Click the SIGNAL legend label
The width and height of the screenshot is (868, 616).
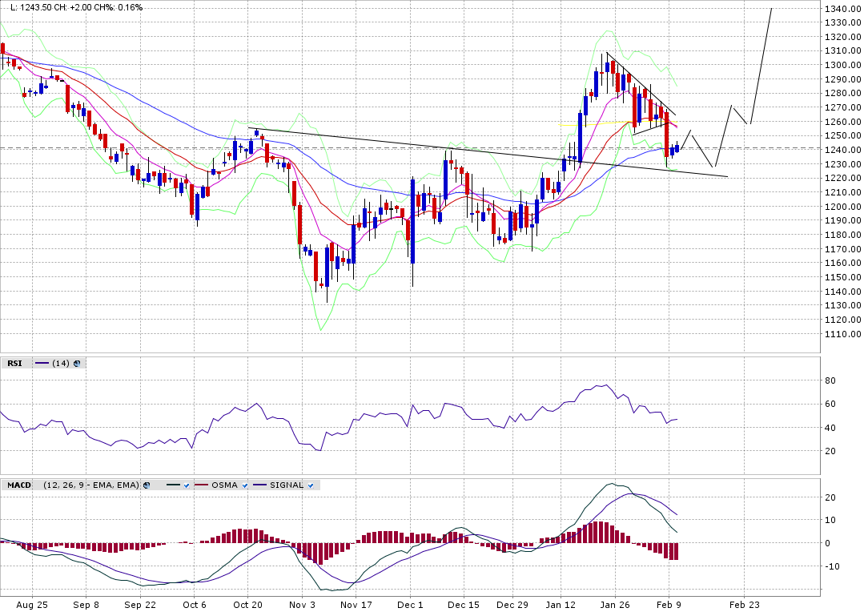[286, 485]
